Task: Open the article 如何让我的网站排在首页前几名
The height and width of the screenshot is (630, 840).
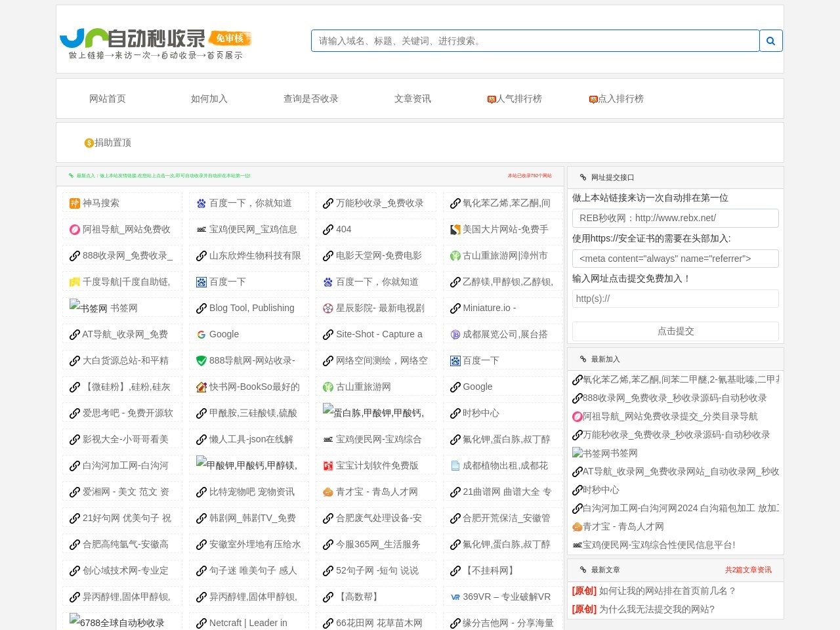Action: [667, 591]
